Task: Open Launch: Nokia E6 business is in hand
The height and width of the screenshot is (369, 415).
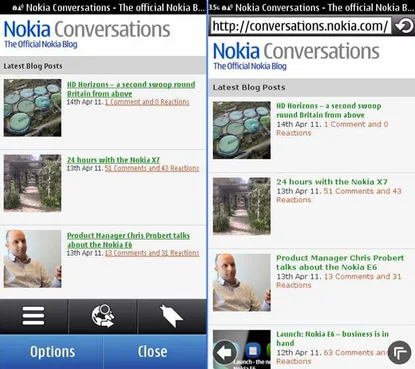Action: pos(332,338)
